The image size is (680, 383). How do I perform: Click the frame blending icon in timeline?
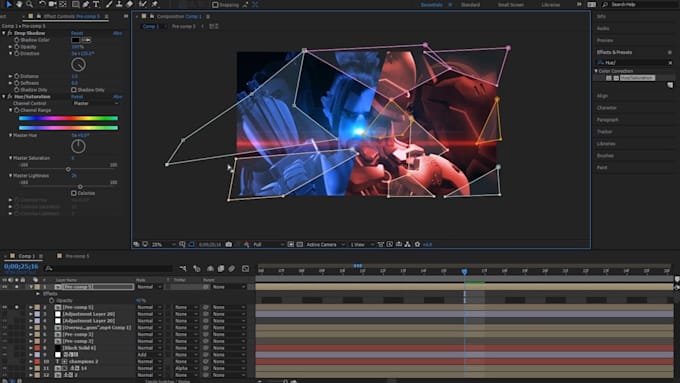[x=221, y=269]
